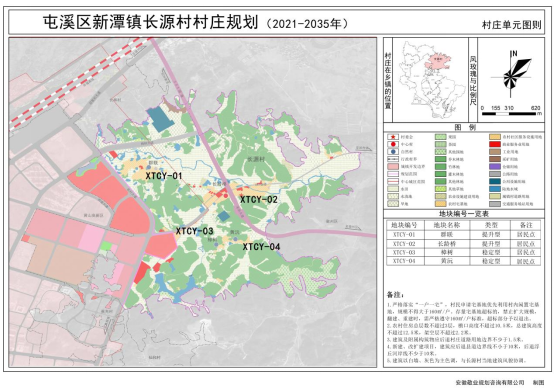
Task: Select the XTCY-04 label on the map
Action: [x=261, y=247]
